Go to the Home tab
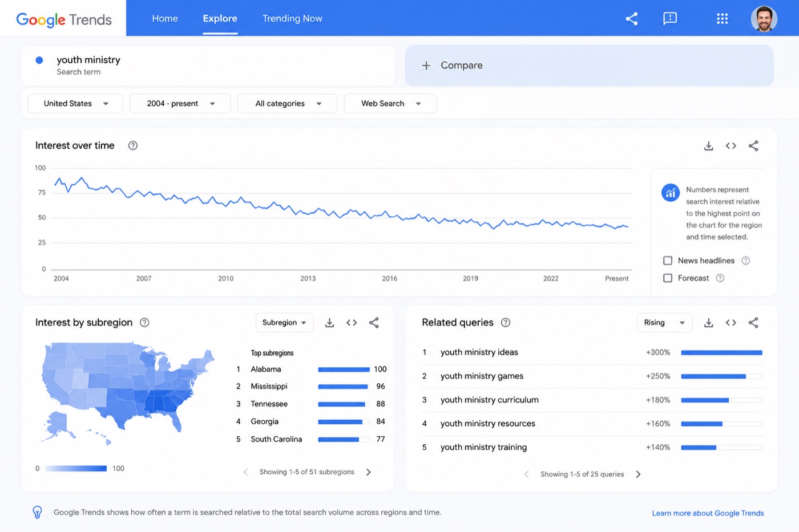The height and width of the screenshot is (532, 799). [x=165, y=18]
